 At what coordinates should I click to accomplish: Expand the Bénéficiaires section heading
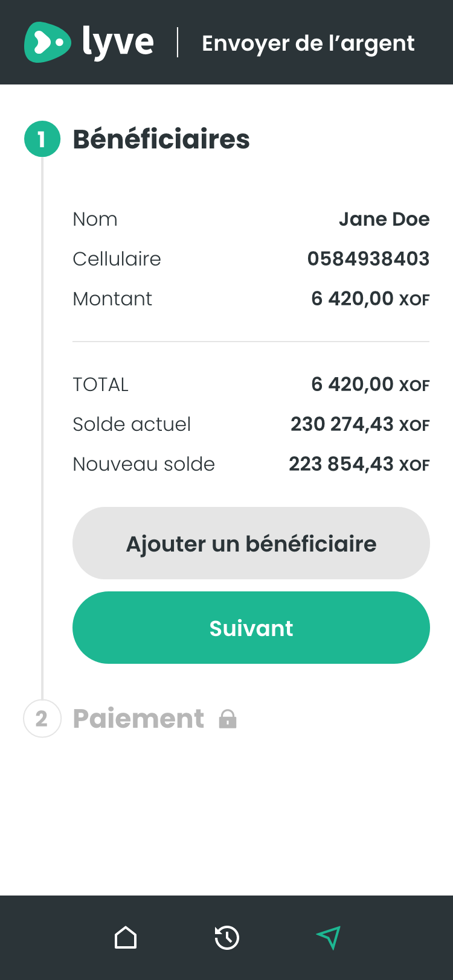161,139
